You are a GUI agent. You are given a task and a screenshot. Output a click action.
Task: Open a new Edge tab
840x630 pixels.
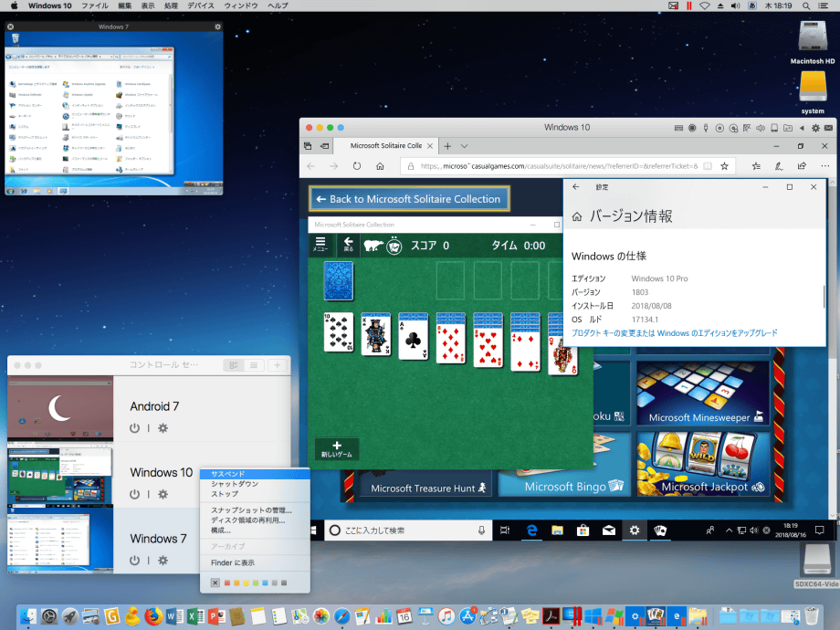(447, 146)
